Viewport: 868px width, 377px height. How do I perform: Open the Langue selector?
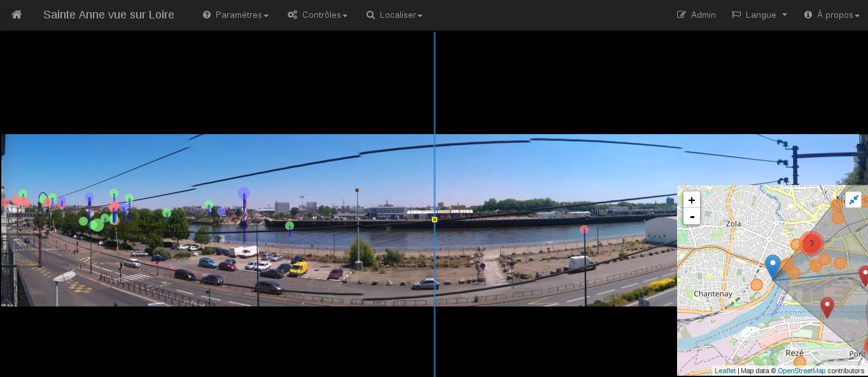[x=760, y=15]
